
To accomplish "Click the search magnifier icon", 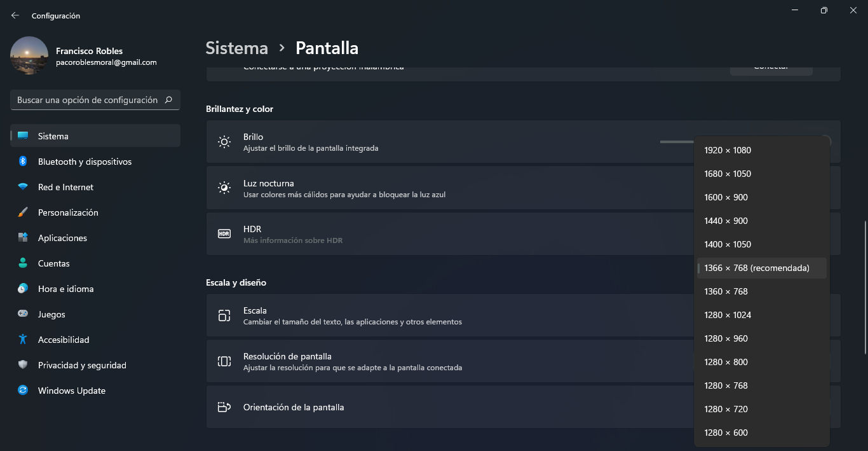I will point(168,100).
